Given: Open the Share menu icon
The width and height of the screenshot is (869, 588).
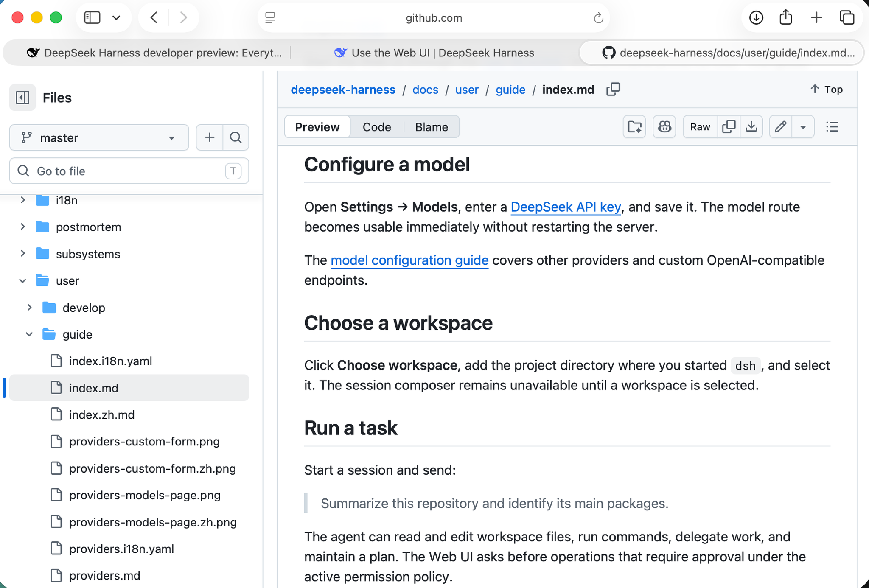Looking at the screenshot, I should 786,18.
